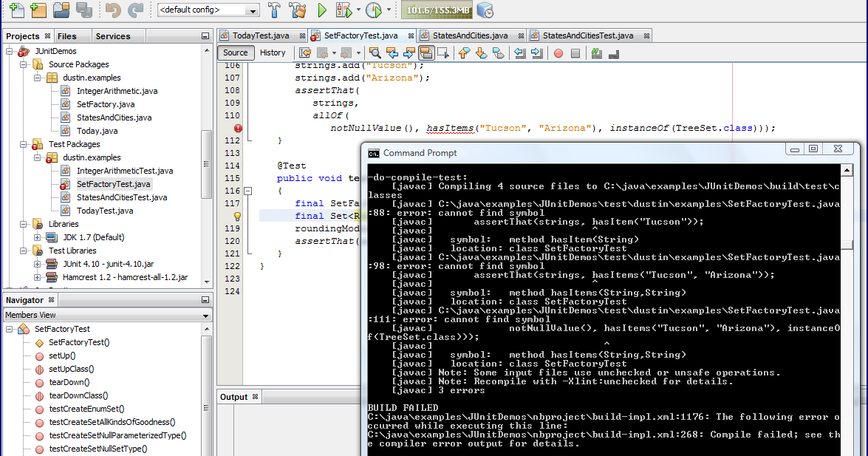Start a macro recording
This screenshot has height=456, width=868.
pyautogui.click(x=559, y=52)
